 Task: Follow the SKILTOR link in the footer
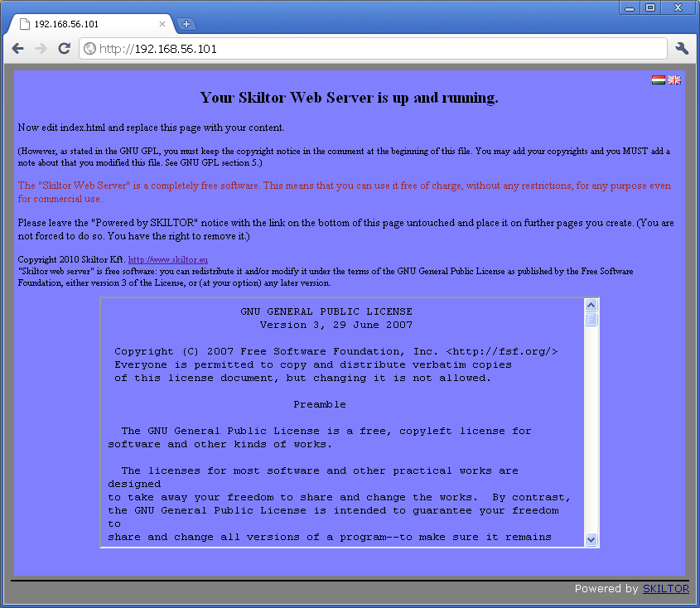tap(666, 589)
